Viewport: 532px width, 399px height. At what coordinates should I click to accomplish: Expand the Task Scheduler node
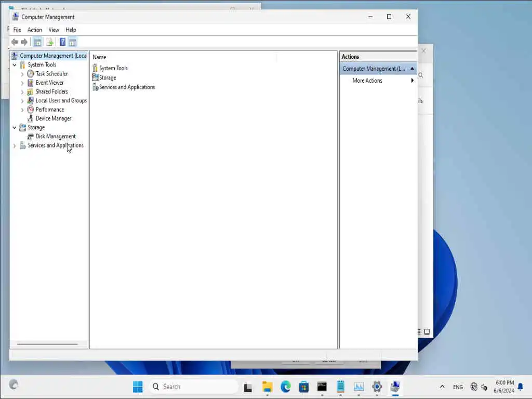pyautogui.click(x=22, y=74)
